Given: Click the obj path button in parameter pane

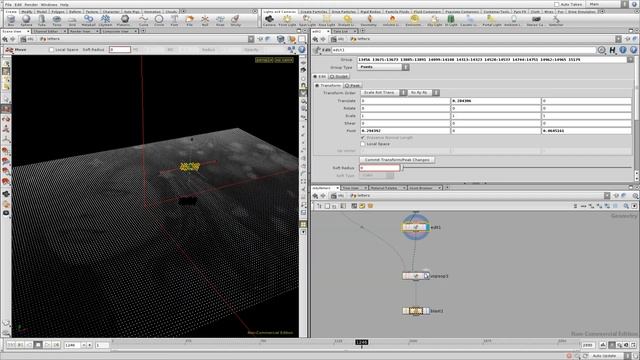Looking at the screenshot, I should coord(338,39).
